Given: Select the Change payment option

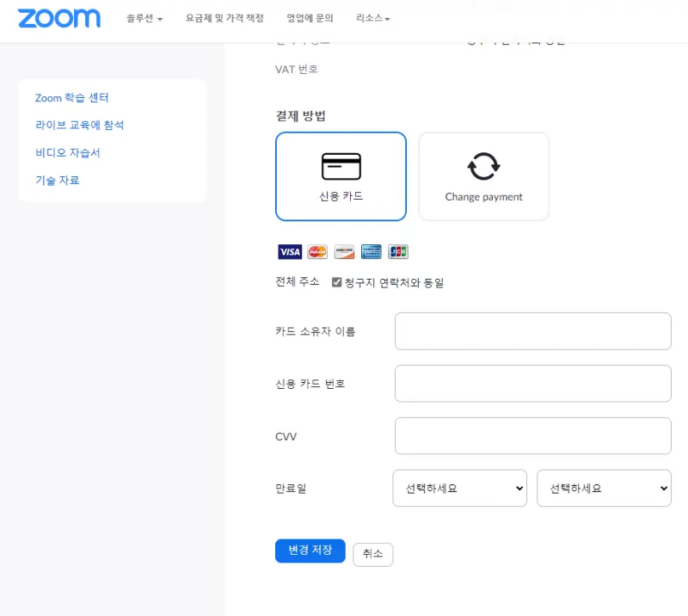Looking at the screenshot, I should pyautogui.click(x=483, y=176).
